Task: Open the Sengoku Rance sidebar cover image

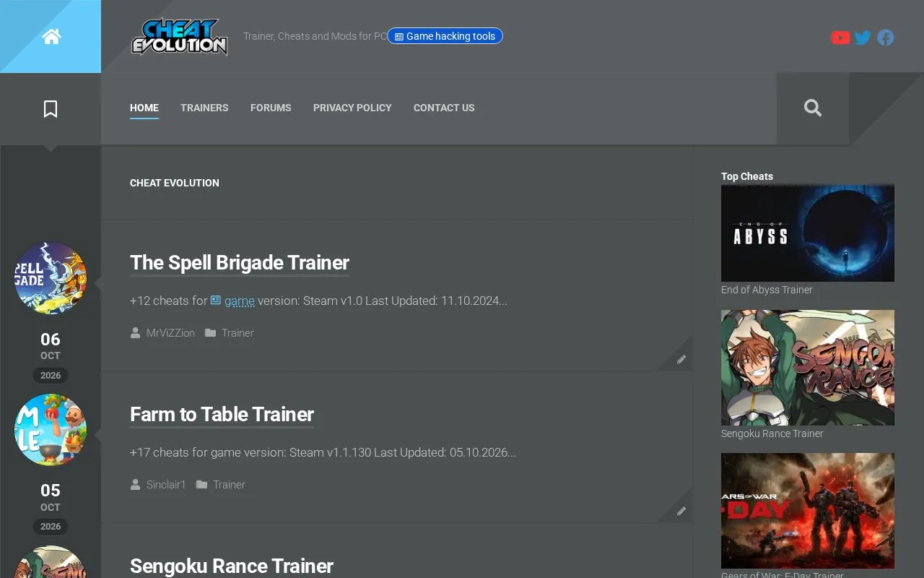Action: [x=808, y=368]
